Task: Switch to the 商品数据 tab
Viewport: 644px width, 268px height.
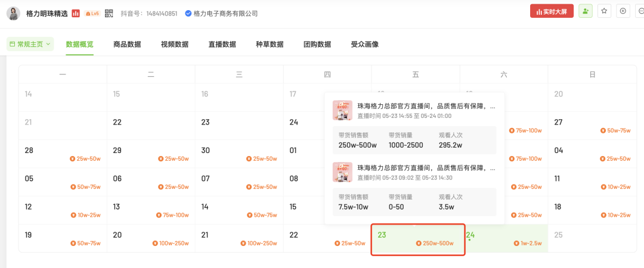Action: click(127, 44)
